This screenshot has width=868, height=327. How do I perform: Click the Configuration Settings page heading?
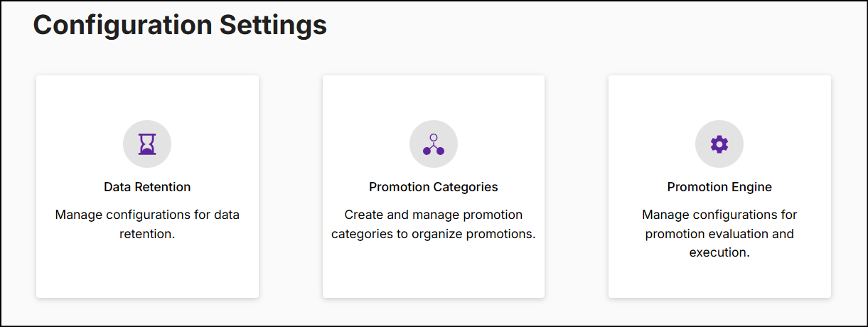(180, 25)
